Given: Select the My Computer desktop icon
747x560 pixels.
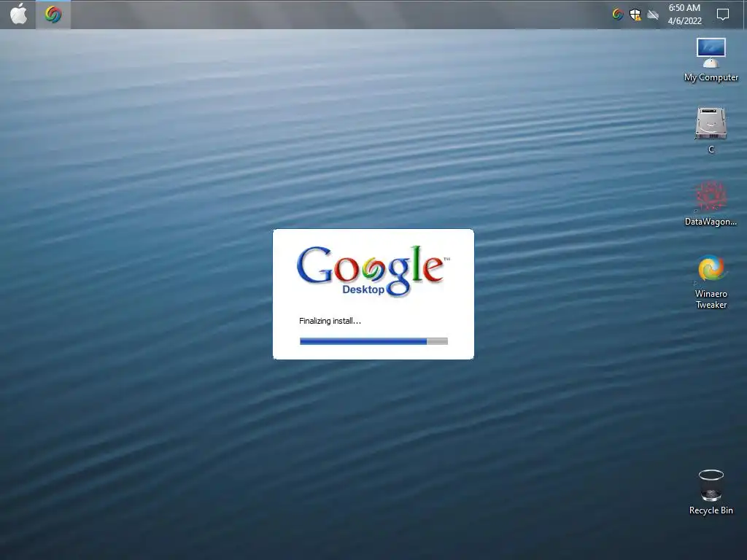Looking at the screenshot, I should click(711, 60).
